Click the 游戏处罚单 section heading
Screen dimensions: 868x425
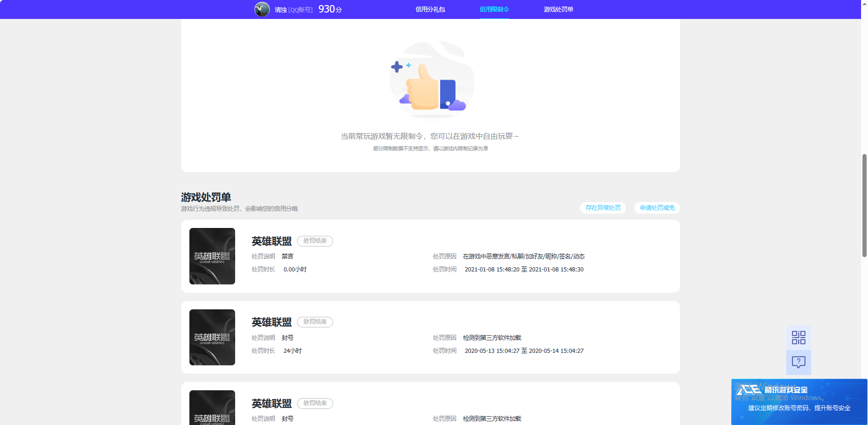[206, 197]
